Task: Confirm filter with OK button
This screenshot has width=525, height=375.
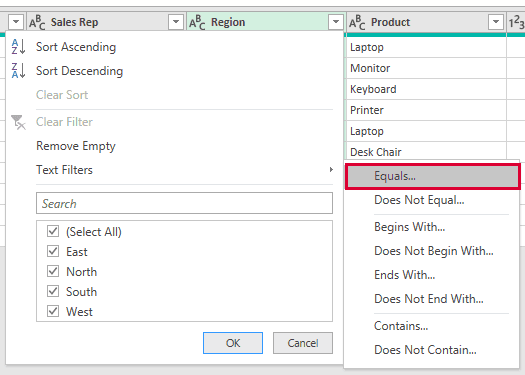Action: (x=233, y=343)
